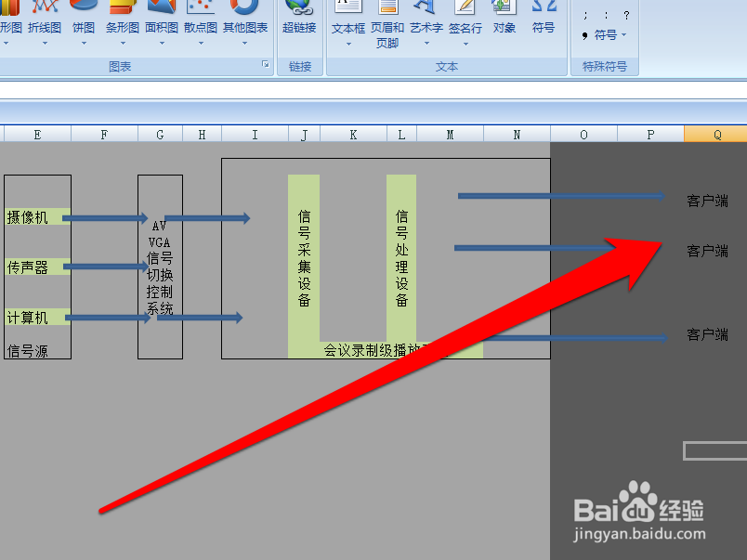
Task: Expand the 签名行 dropdown arrow
Action: [465, 45]
